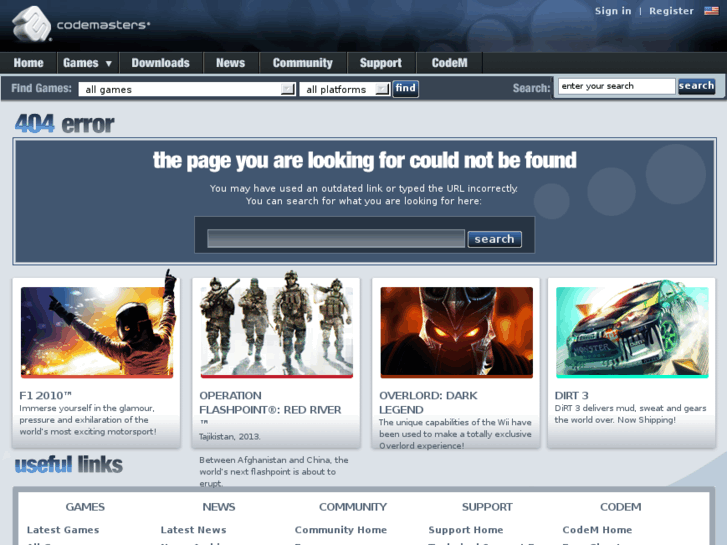Open the Latest News link
Screen dimensions: 727x545
tap(193, 530)
